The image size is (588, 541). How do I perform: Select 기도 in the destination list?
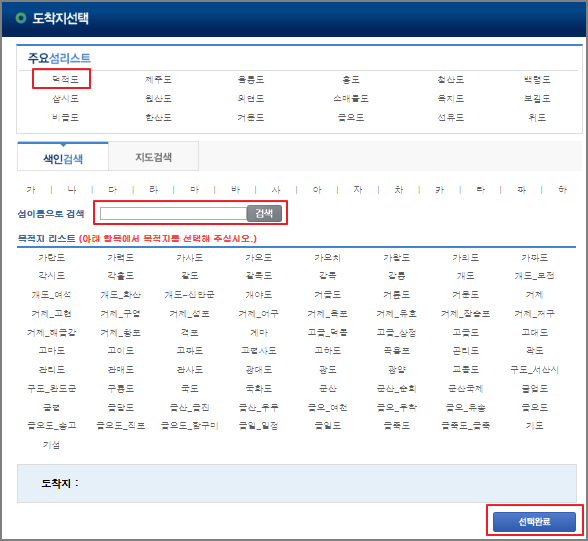click(534, 426)
